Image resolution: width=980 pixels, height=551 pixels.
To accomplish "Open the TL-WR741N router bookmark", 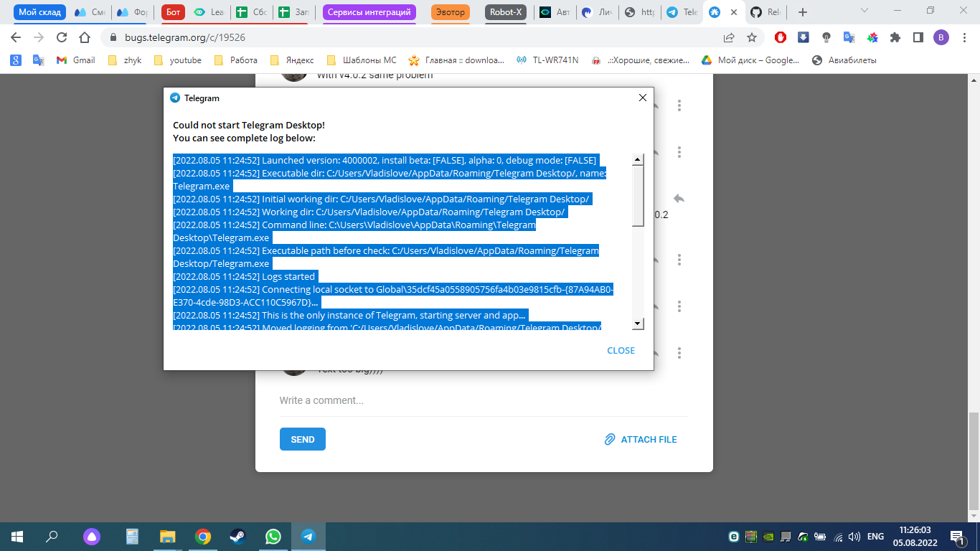I will click(547, 60).
